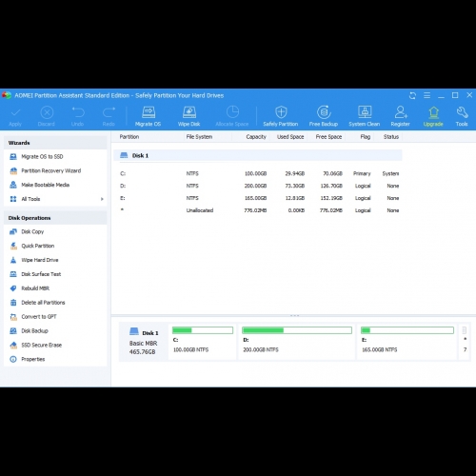Image resolution: width=476 pixels, height=476 pixels.
Task: Open the Tools wrench icon
Action: coord(462,116)
